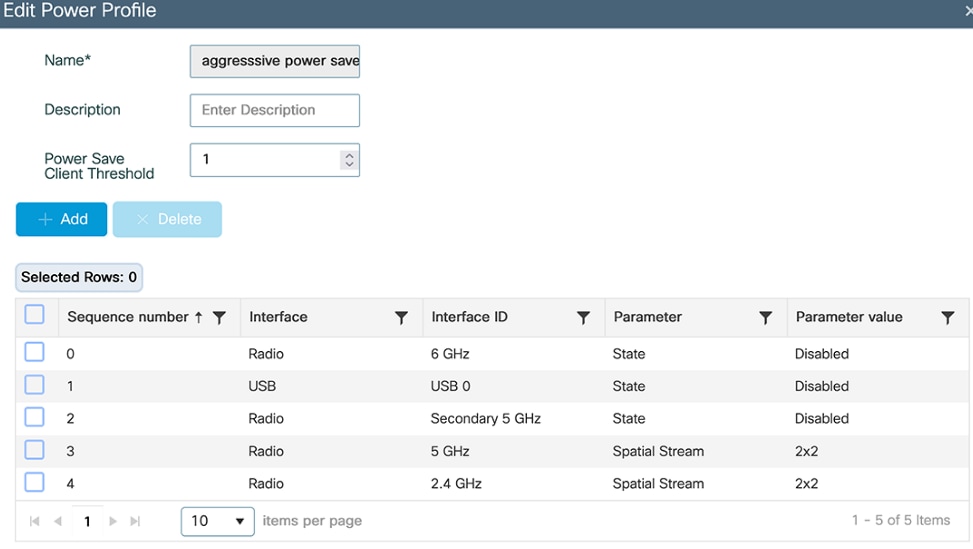
Task: Select the Secondary 5 GHz row checkbox
Action: coord(35,417)
